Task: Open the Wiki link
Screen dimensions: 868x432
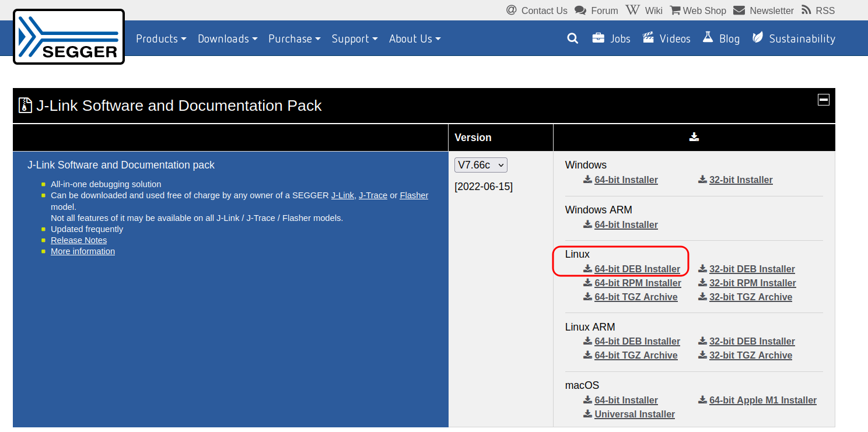Action: point(653,10)
